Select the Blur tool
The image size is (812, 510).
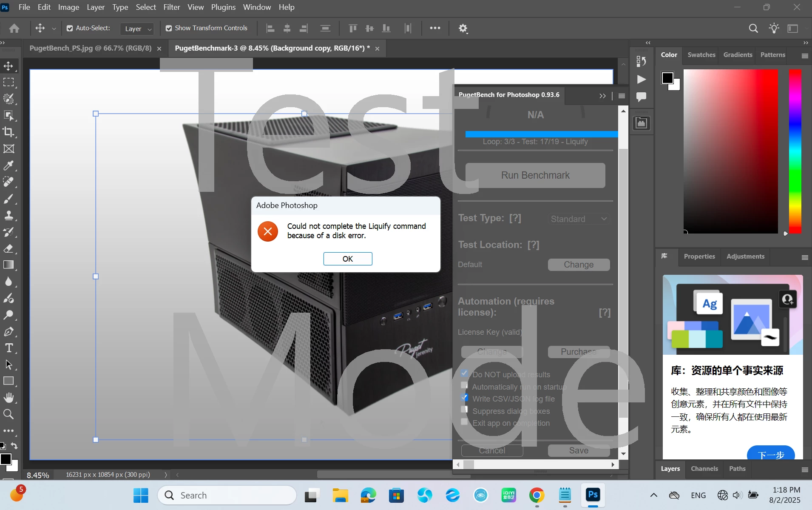[x=9, y=282]
